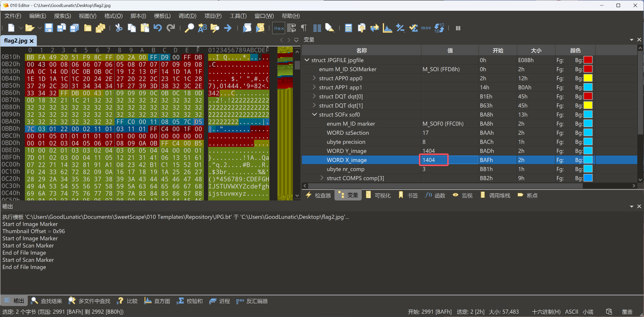Click the Save All toolbar icon
The width and height of the screenshot is (644, 317).
[x=74, y=28]
